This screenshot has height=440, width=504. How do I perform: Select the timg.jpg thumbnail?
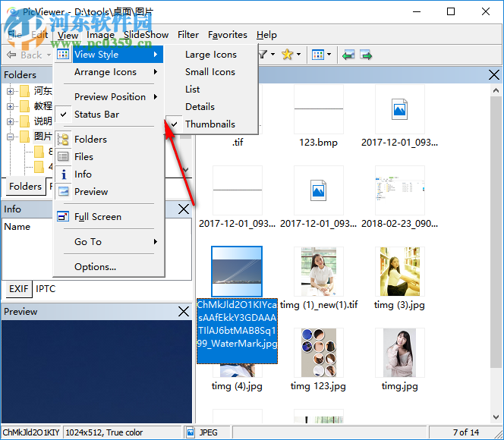point(399,352)
